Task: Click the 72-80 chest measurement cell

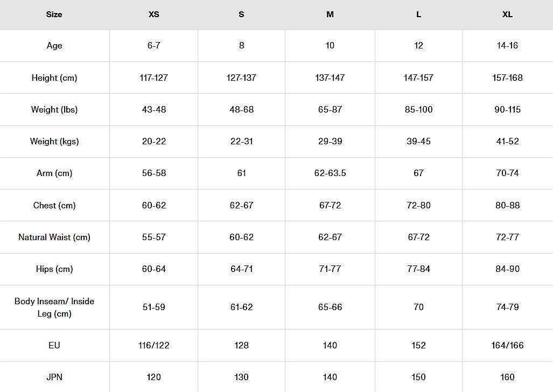Action: click(418, 205)
